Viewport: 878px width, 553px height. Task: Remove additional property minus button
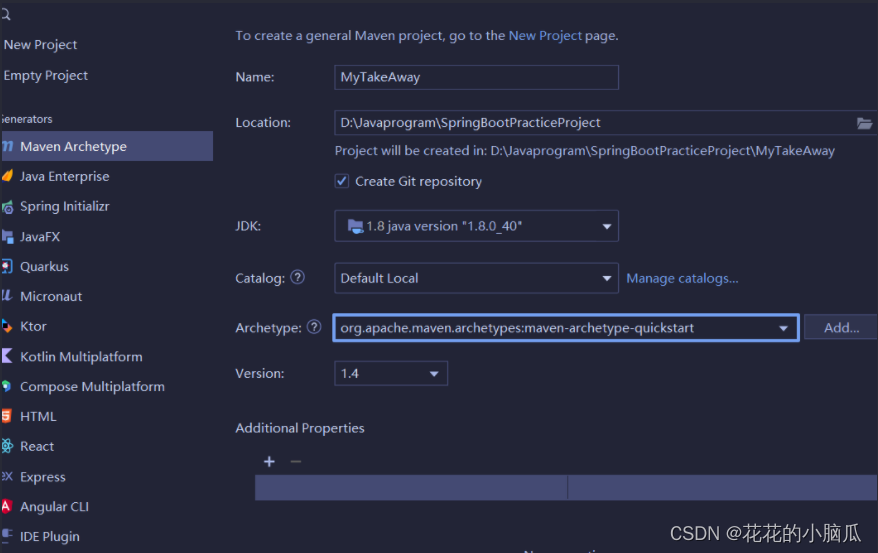[x=296, y=462]
